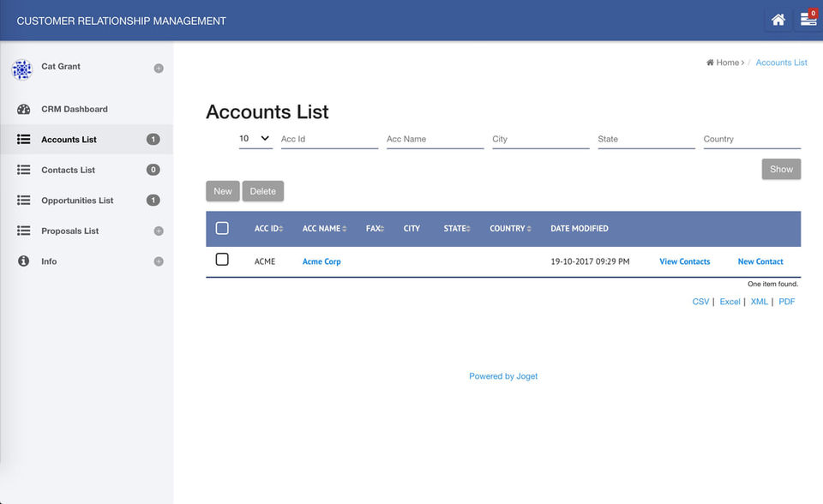
Task: Click Cat Grant's profile avatar
Action: pos(22,69)
